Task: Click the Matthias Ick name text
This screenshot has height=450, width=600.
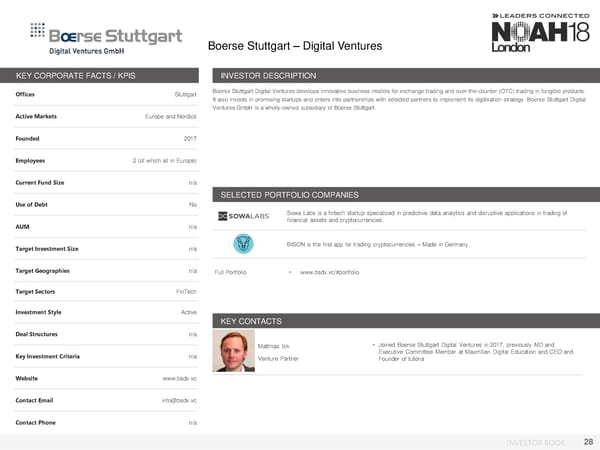Action: click(273, 346)
